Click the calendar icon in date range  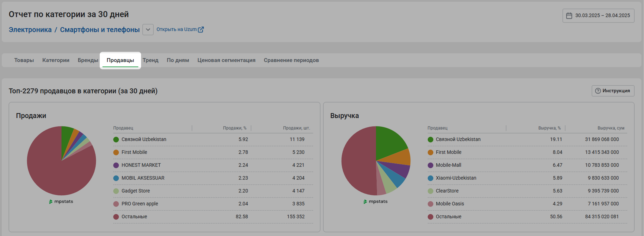tap(569, 16)
